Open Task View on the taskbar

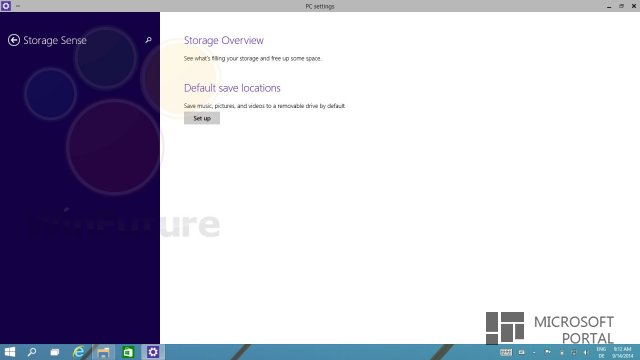[x=55, y=352]
